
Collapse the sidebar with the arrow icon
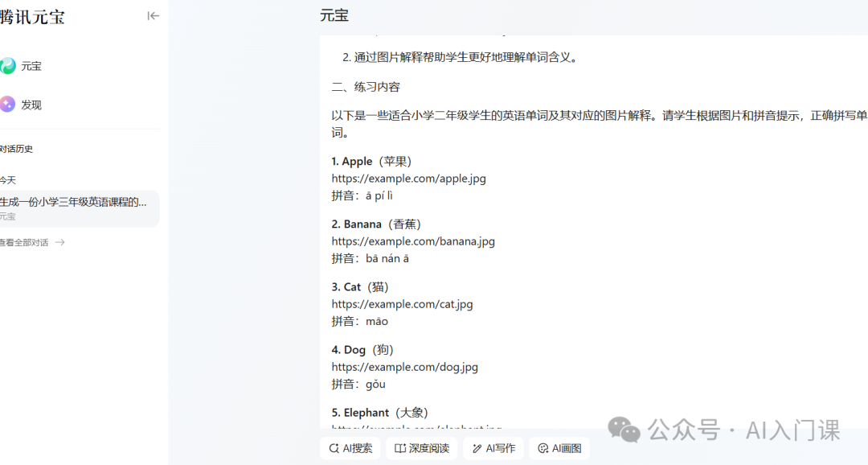pyautogui.click(x=154, y=16)
